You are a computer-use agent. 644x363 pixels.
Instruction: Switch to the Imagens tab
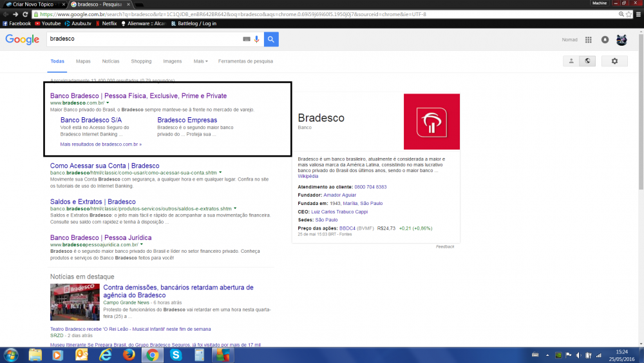(172, 61)
